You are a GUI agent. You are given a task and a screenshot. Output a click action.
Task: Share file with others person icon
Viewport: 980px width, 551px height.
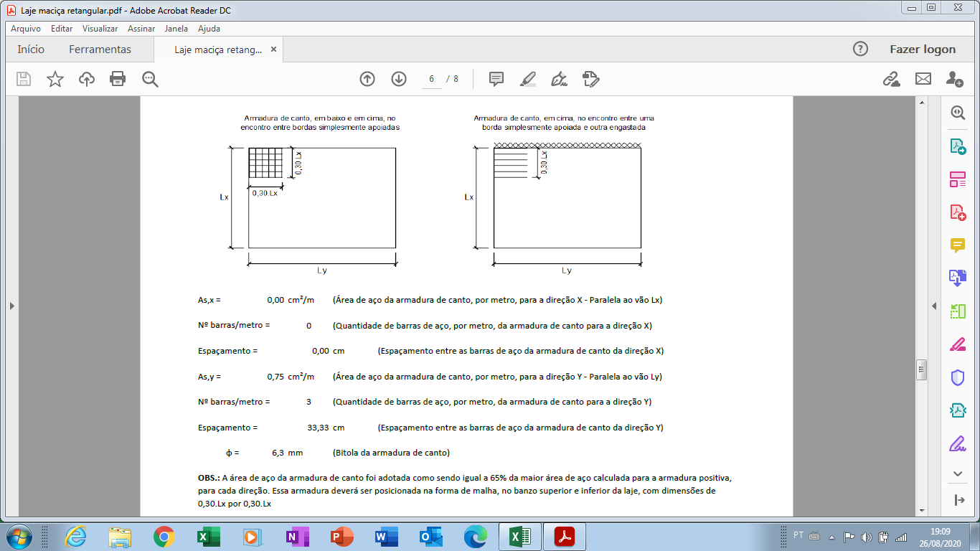[954, 79]
